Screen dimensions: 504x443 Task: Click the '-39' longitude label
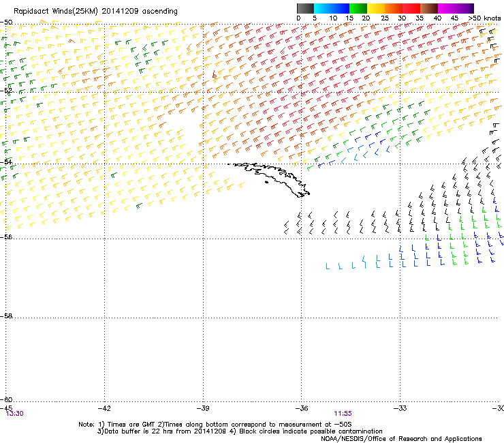[203, 408]
